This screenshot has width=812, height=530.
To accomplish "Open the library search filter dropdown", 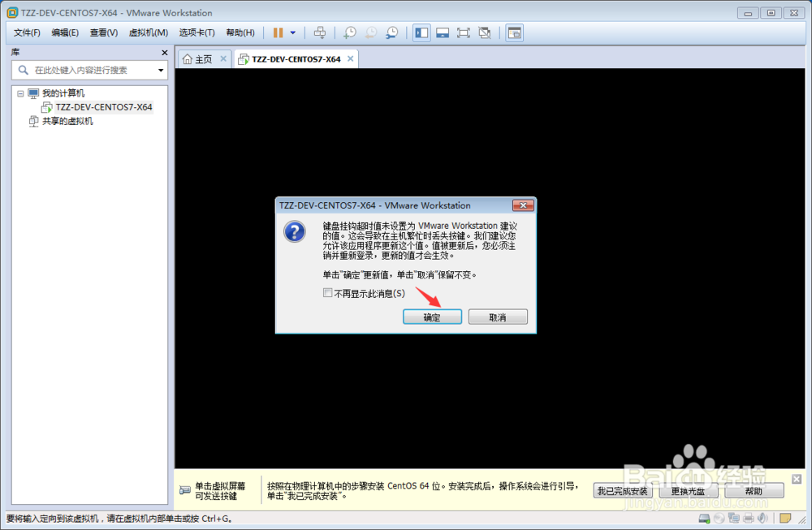I will pos(161,71).
